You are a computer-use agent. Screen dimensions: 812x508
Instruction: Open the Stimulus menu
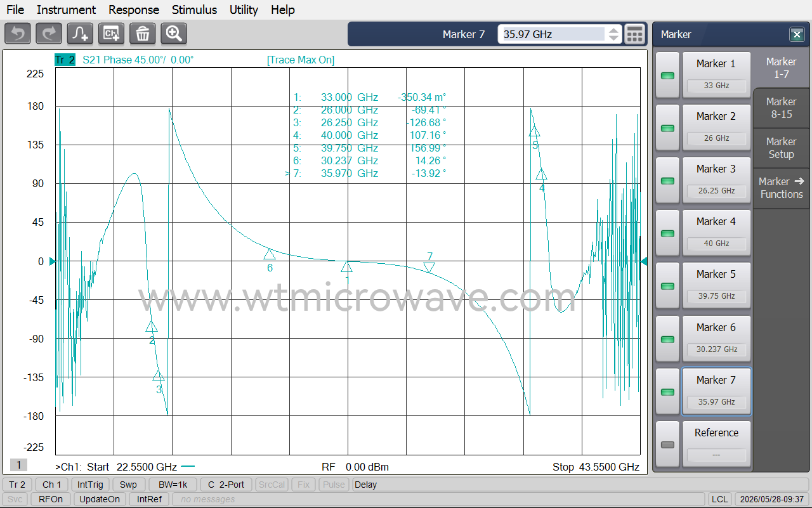click(194, 10)
